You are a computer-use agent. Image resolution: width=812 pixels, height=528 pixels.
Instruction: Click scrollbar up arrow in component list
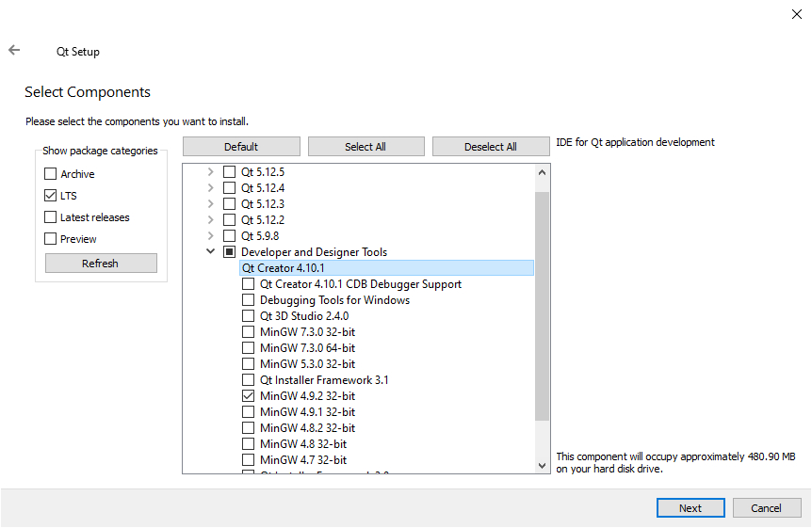click(x=542, y=172)
